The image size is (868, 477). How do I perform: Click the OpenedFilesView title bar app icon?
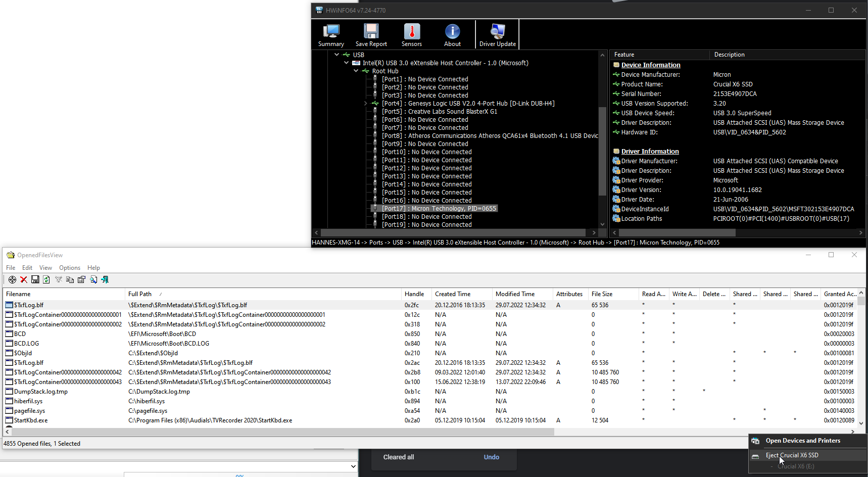10,255
